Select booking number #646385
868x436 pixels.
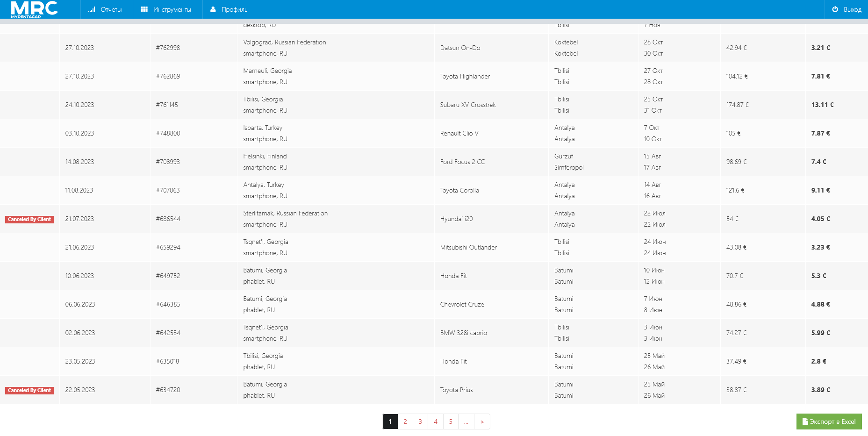click(x=168, y=304)
